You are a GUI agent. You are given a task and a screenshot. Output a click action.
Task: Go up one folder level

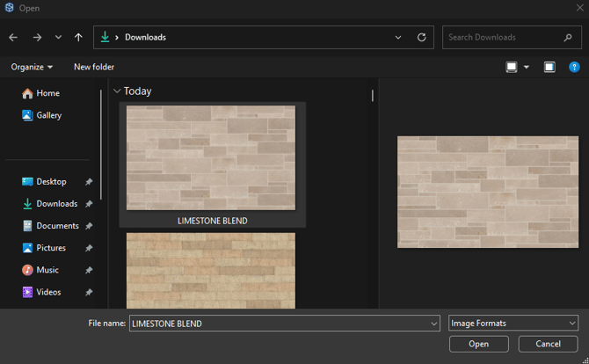coord(78,37)
